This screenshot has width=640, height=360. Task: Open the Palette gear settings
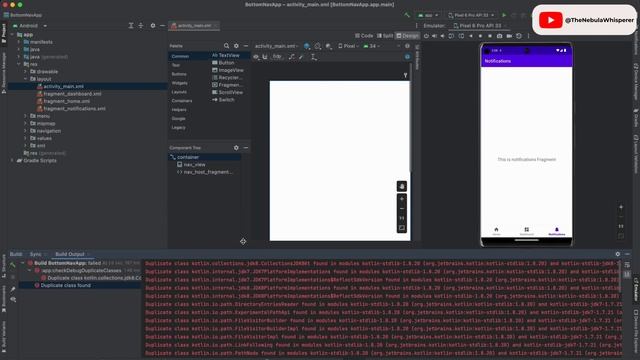coord(236,46)
